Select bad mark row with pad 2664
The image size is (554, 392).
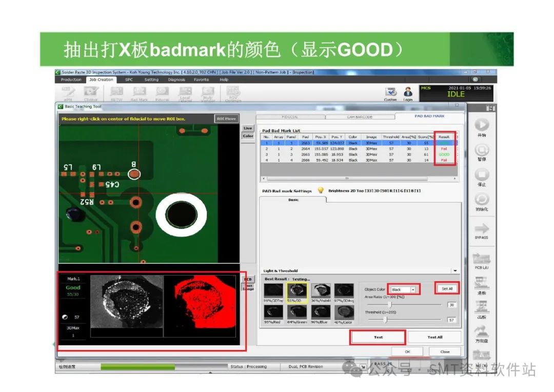click(359, 149)
